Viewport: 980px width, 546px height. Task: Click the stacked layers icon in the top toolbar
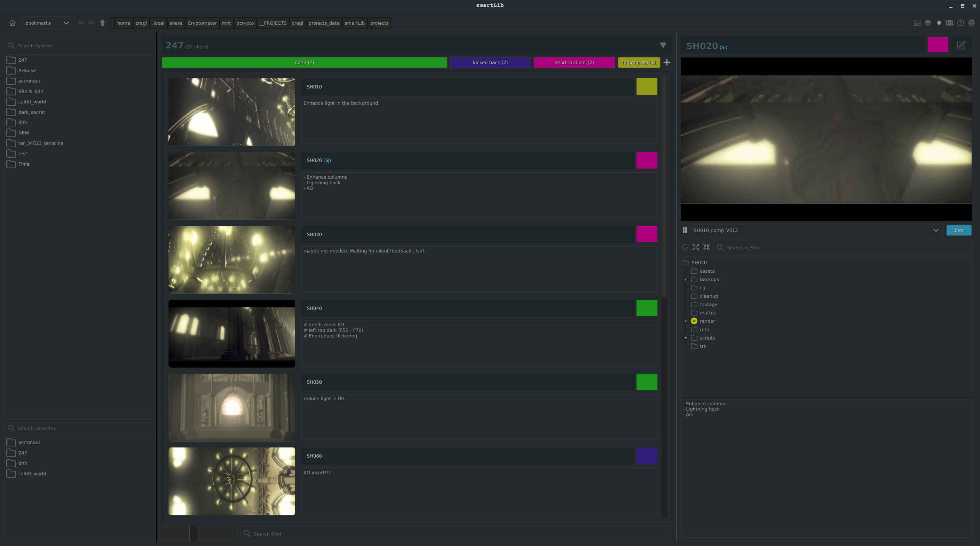[928, 23]
